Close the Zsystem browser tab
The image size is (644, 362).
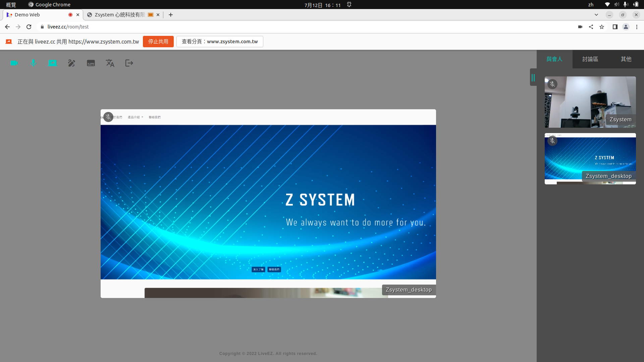point(158,15)
